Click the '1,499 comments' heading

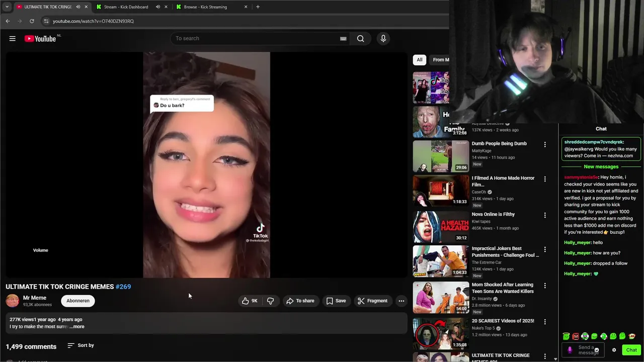[x=31, y=346]
